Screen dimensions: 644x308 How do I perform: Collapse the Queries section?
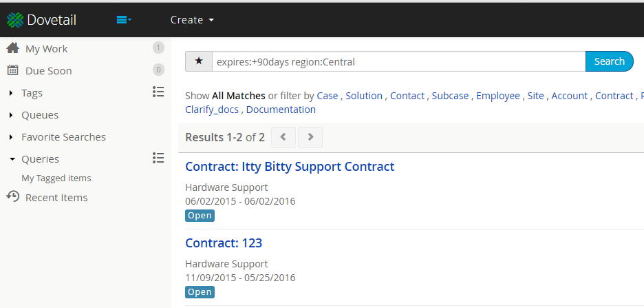(x=12, y=159)
